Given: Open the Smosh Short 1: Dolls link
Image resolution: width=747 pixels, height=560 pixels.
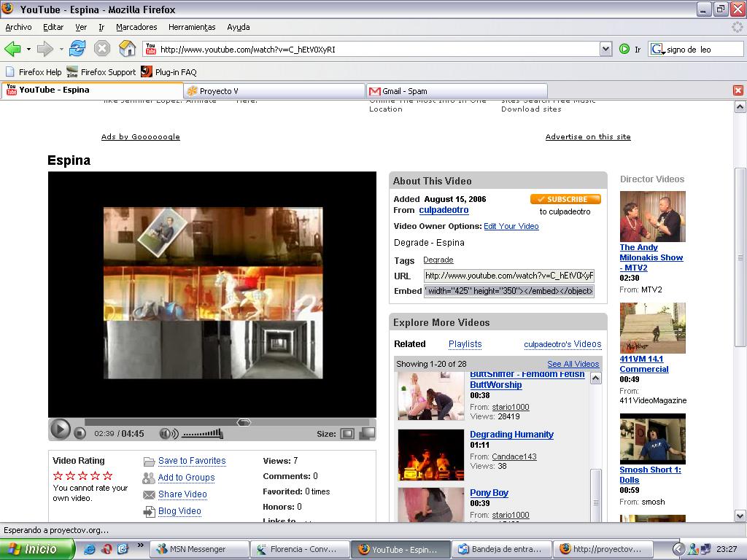Looking at the screenshot, I should pos(650,475).
